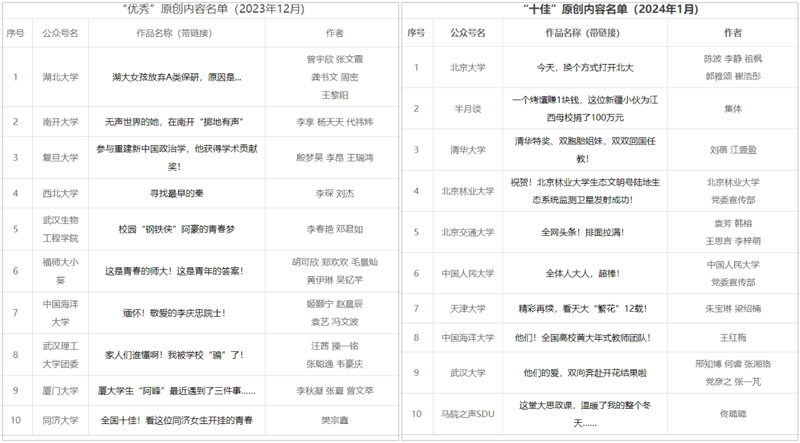Open 这是青春的师大 article link
The width and height of the screenshot is (800, 443).
coord(175,271)
